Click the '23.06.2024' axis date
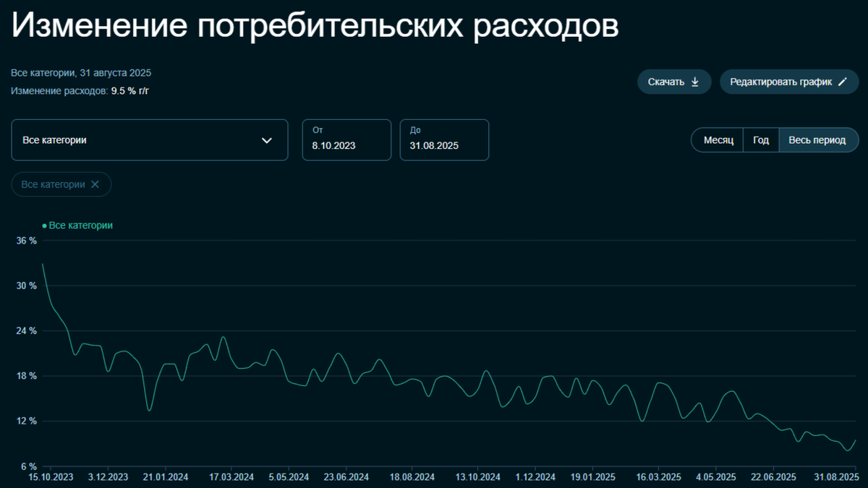This screenshot has height=488, width=868. pyautogui.click(x=346, y=477)
